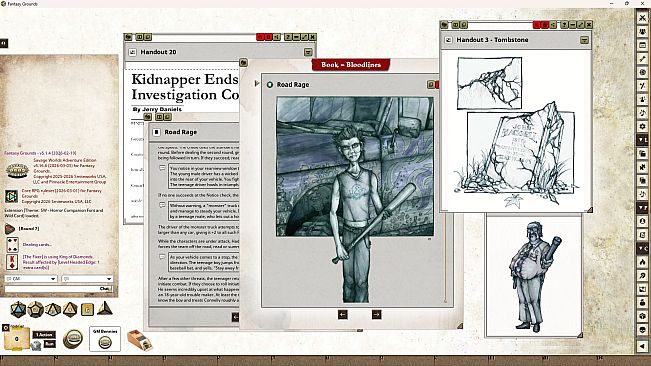This screenshot has height=366, width=651.
Task: Go to the next book page arrow
Action: click(x=376, y=315)
